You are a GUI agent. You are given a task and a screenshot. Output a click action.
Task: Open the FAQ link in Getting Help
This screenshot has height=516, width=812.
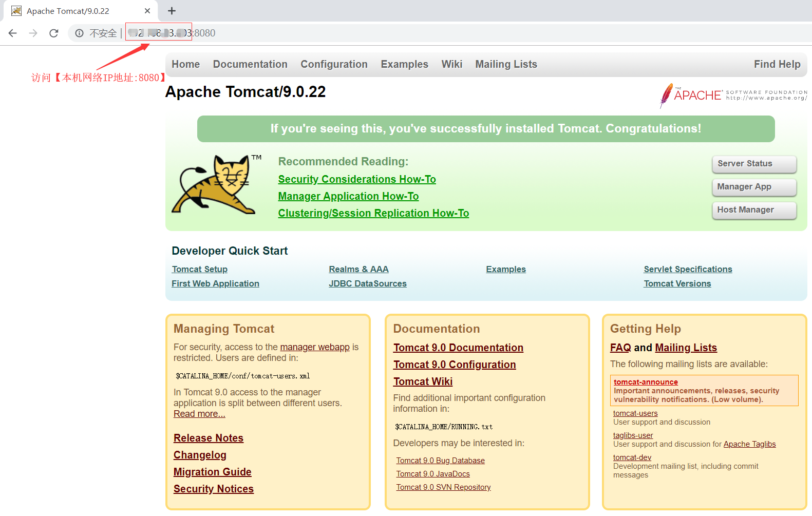click(x=620, y=348)
